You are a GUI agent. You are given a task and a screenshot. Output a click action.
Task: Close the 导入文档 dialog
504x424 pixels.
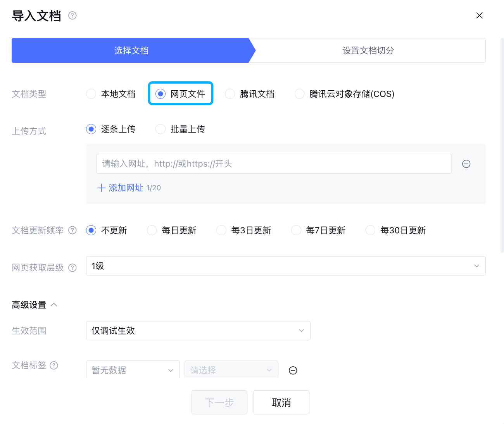click(479, 16)
